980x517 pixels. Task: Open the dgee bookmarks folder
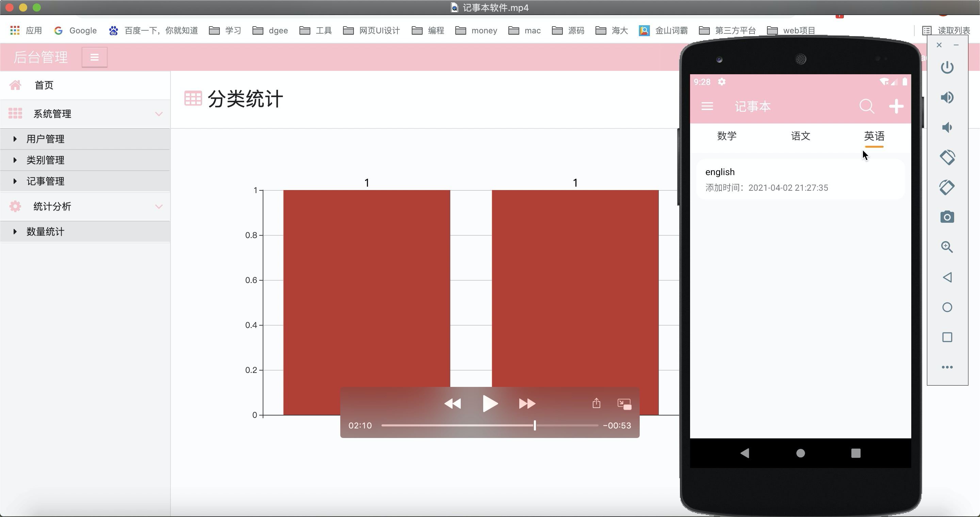(271, 30)
